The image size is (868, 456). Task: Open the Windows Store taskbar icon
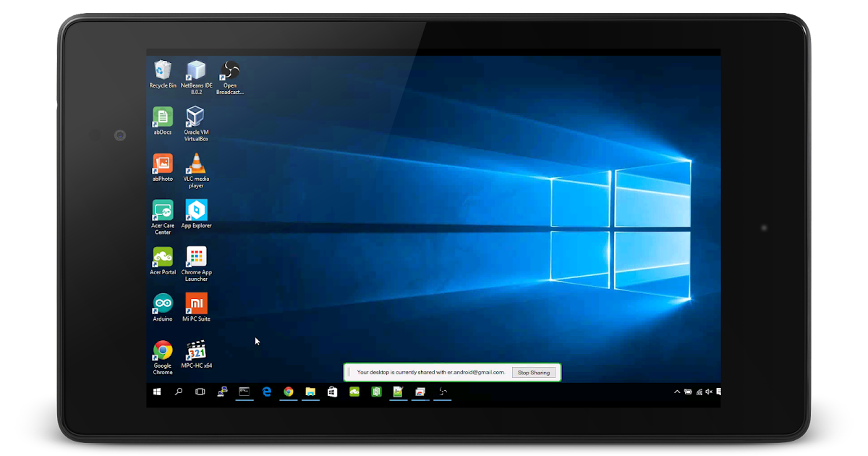pyautogui.click(x=332, y=392)
